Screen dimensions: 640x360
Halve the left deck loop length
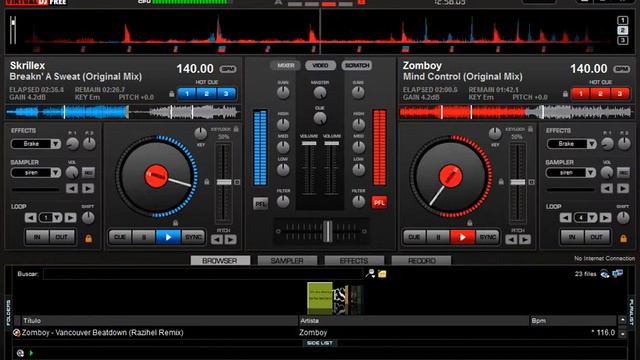[31, 218]
